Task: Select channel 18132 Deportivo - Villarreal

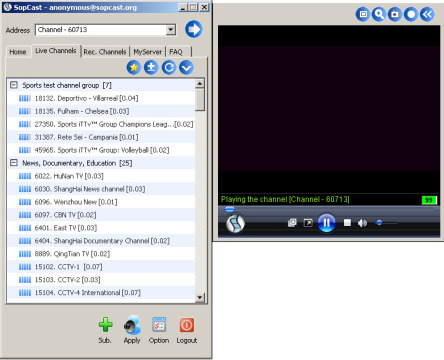Action: coord(101,98)
